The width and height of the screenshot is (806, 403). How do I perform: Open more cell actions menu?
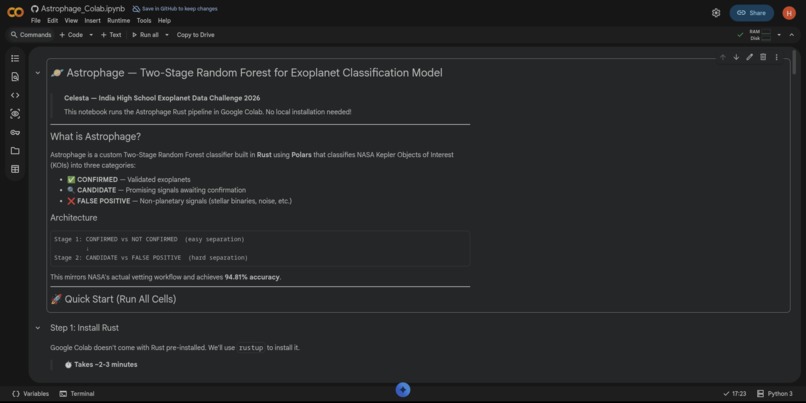(776, 57)
